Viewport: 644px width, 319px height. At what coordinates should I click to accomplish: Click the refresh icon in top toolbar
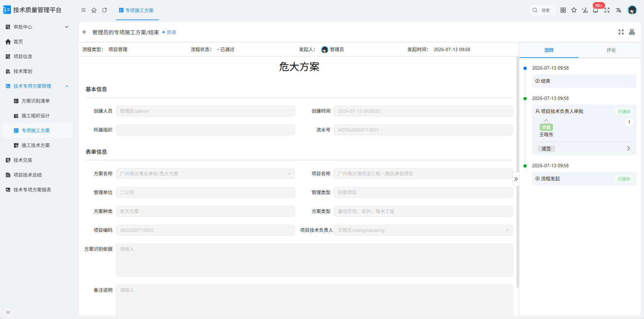(104, 10)
